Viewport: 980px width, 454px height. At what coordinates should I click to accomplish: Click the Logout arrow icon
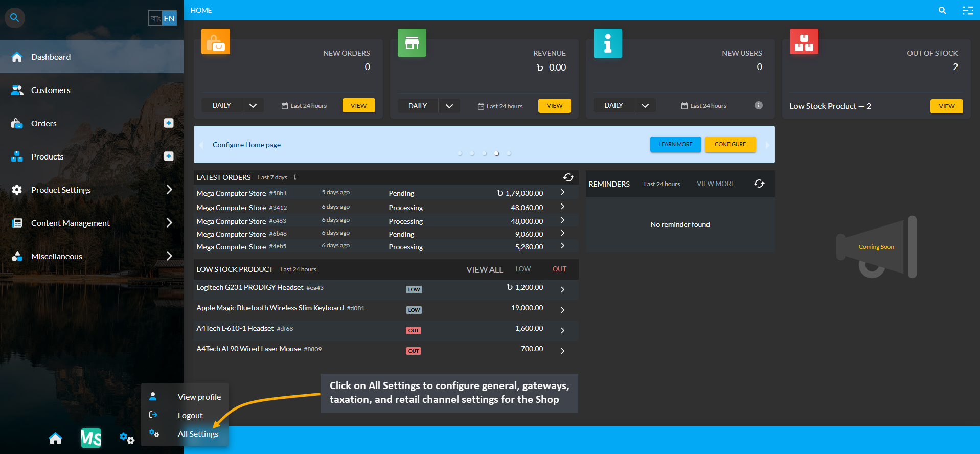coord(153,415)
